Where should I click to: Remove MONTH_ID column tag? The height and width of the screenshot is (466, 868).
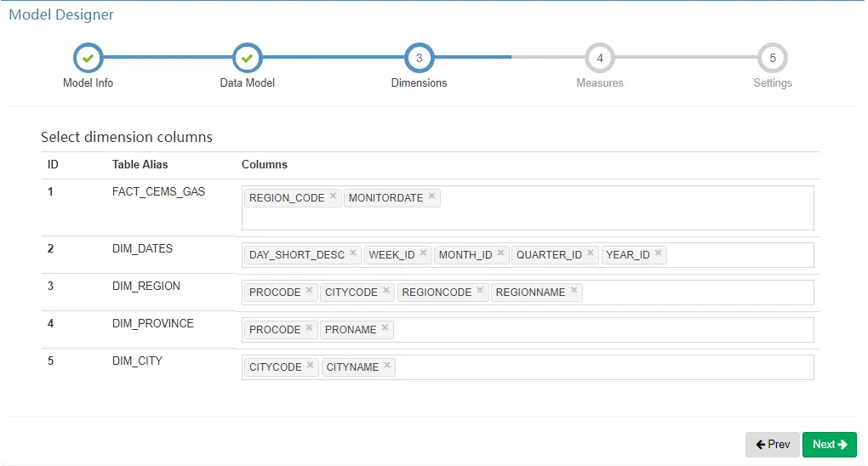(501, 253)
